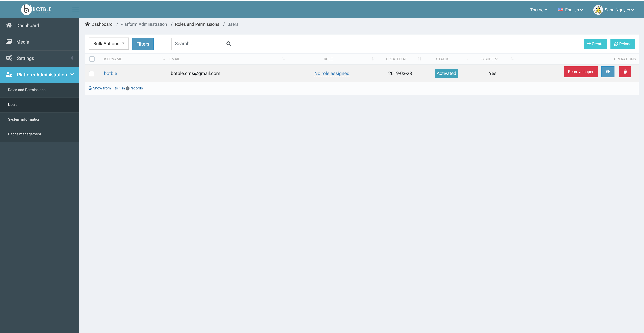Click the home icon in breadcrumb

87,24
